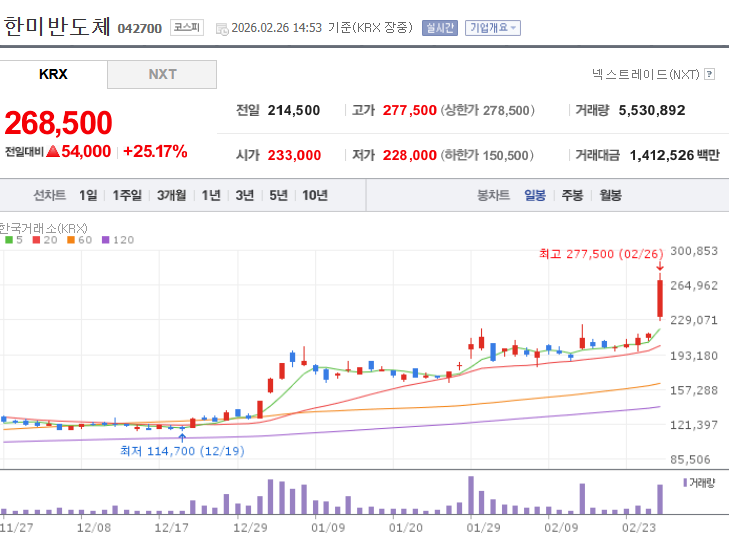The height and width of the screenshot is (537, 729).
Task: Switch to the NXT tab
Action: (x=162, y=74)
